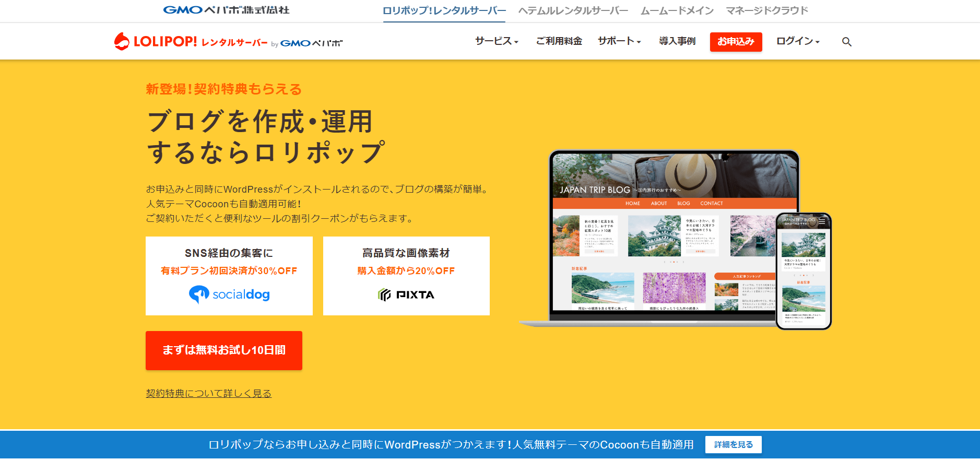Click the smartphone blog preview image
980x460 pixels.
pos(804,271)
